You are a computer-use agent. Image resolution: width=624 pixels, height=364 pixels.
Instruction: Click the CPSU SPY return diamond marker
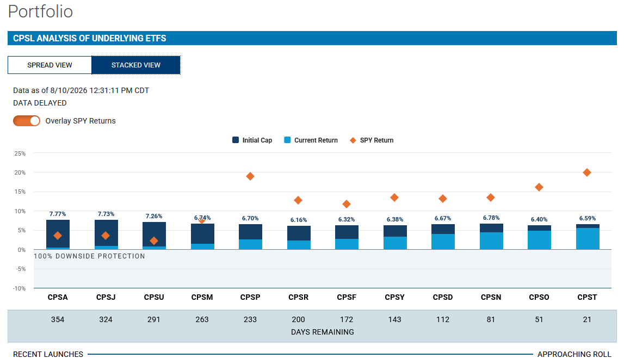[x=154, y=240]
